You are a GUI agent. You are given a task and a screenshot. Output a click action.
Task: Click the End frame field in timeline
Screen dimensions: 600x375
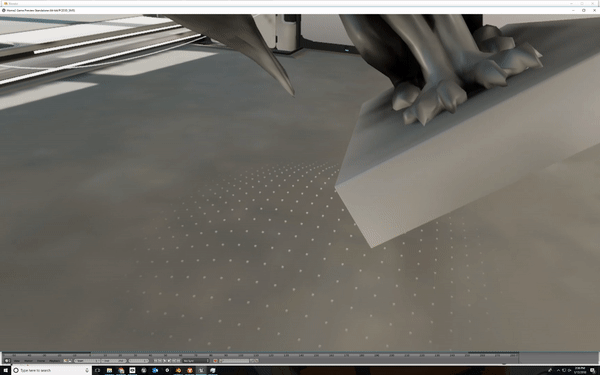[114, 360]
